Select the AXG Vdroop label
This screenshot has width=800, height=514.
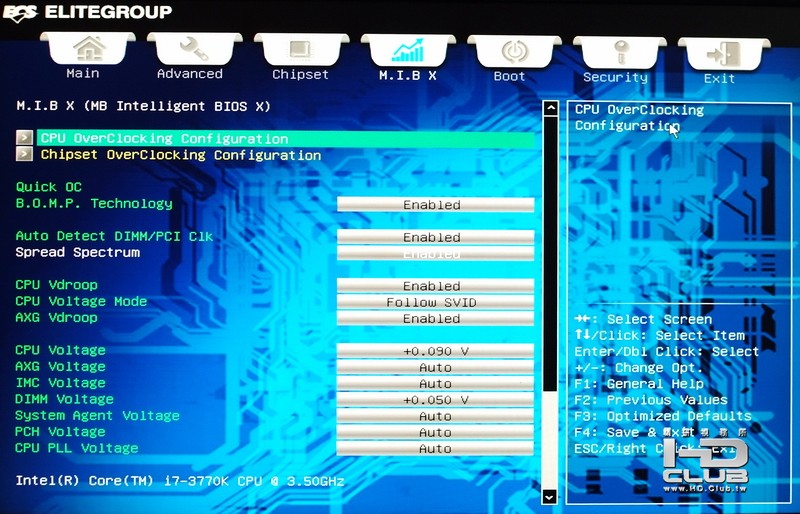pos(56,317)
